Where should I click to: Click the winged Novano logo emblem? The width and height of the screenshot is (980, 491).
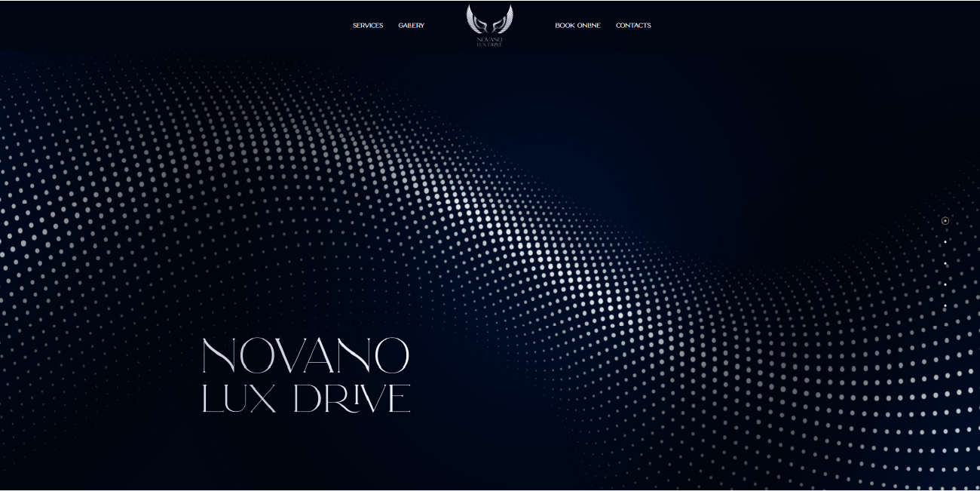click(489, 20)
